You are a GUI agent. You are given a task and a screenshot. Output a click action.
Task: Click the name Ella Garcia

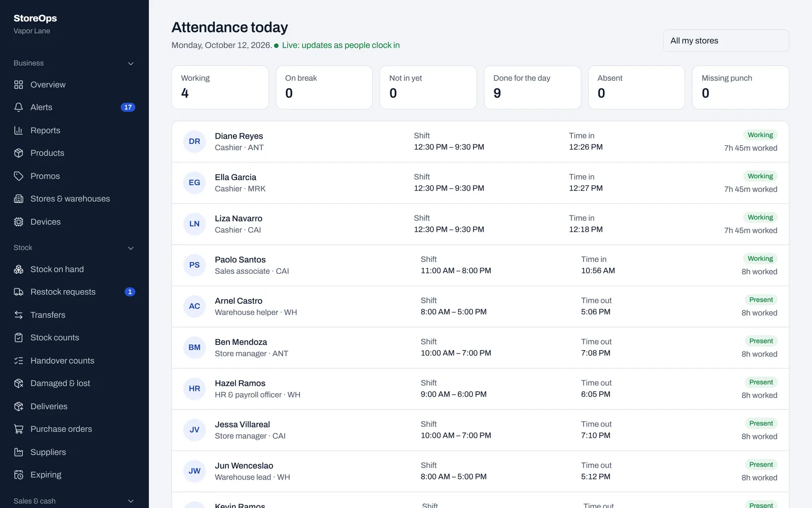click(235, 177)
